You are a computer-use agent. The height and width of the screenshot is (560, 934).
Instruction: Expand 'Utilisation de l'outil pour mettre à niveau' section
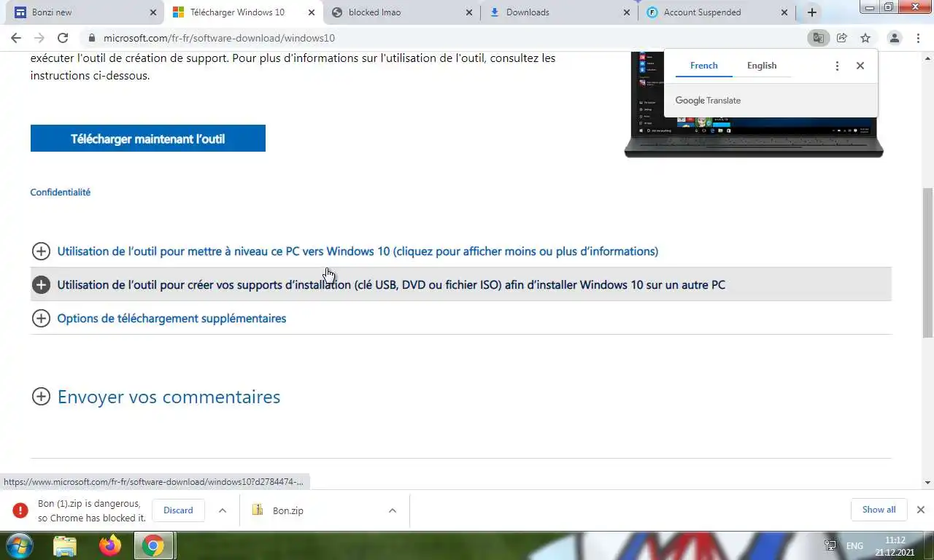pyautogui.click(x=358, y=251)
